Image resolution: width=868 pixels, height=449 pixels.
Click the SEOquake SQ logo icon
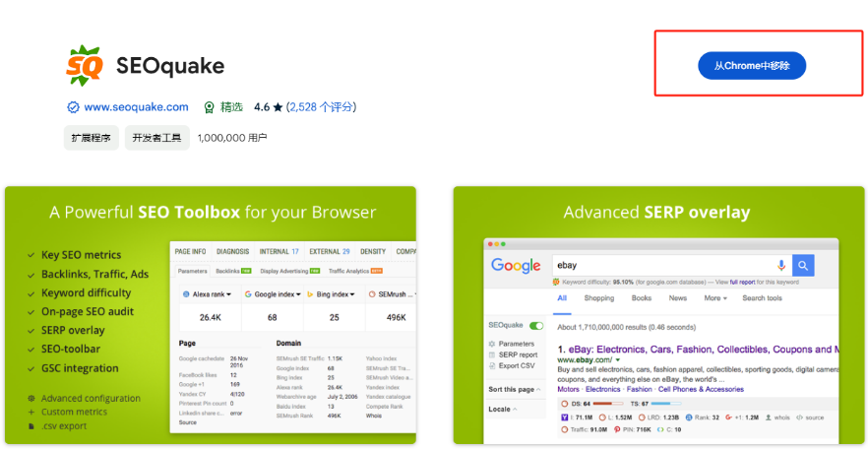click(85, 66)
